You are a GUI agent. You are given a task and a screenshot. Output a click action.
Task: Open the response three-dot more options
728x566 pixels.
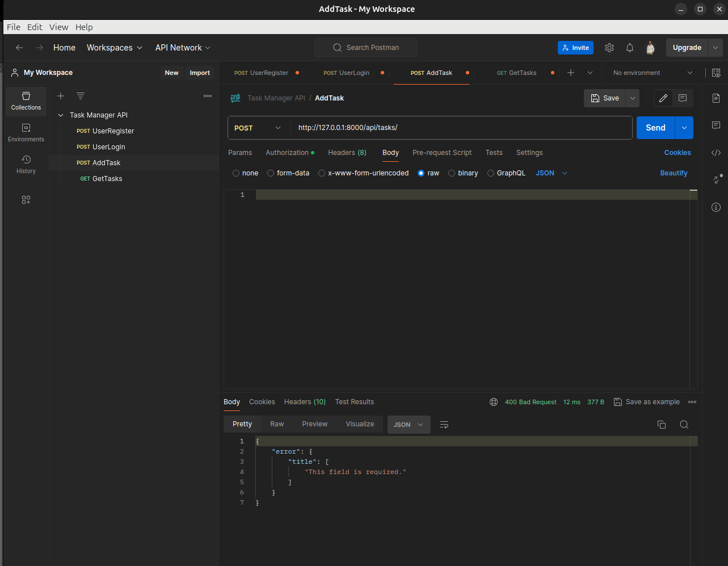[x=692, y=402]
